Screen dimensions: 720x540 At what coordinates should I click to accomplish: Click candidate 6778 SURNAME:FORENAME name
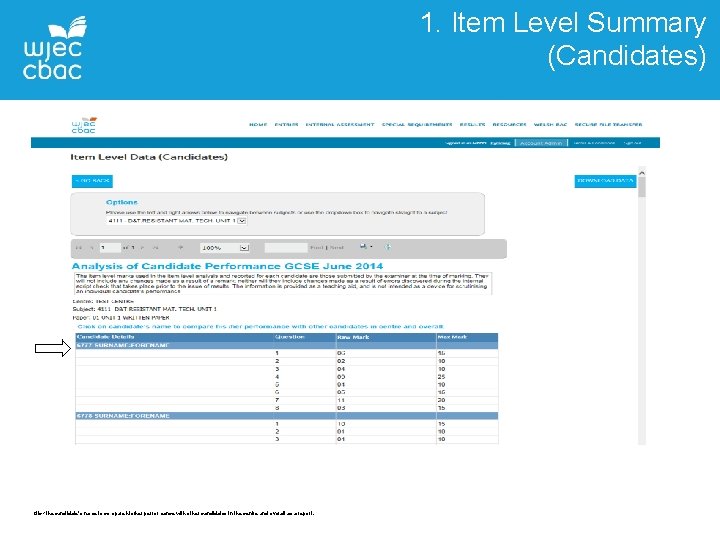(x=123, y=416)
